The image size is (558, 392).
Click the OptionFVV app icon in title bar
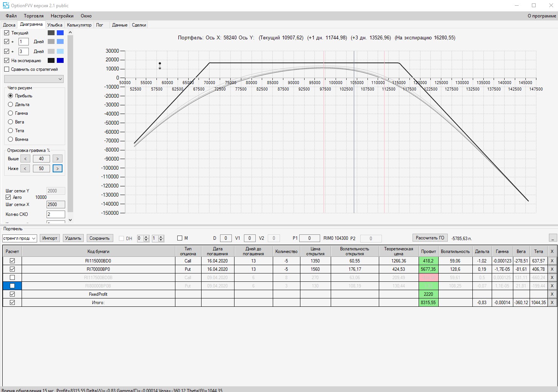point(6,5)
